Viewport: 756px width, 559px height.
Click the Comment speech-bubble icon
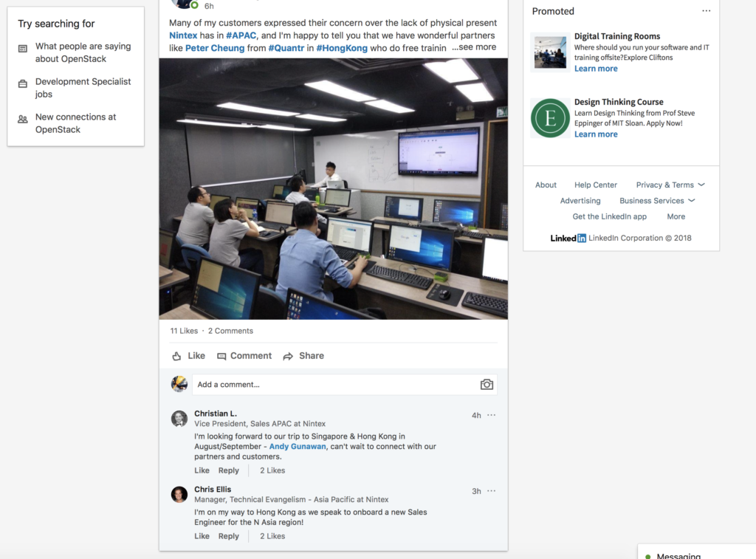point(221,357)
